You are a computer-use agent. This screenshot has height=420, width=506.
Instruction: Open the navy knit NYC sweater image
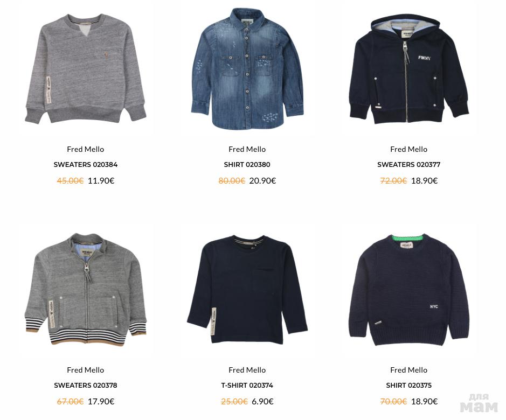click(x=409, y=289)
